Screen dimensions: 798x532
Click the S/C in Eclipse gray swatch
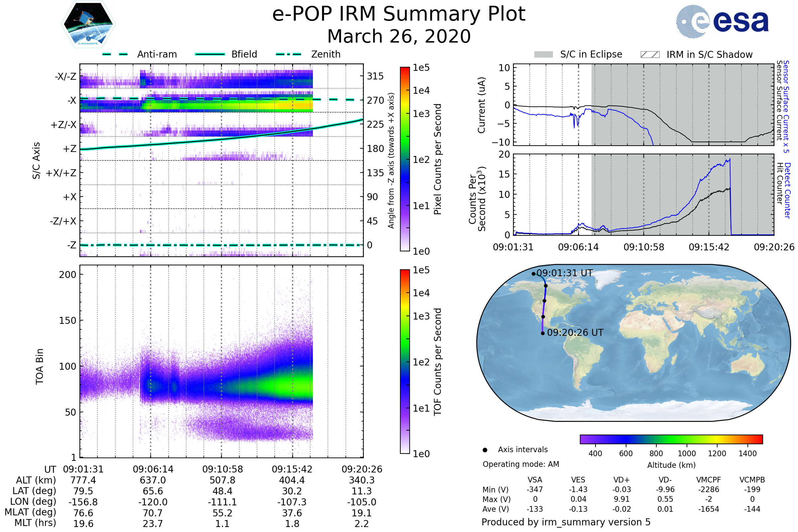[x=543, y=55]
